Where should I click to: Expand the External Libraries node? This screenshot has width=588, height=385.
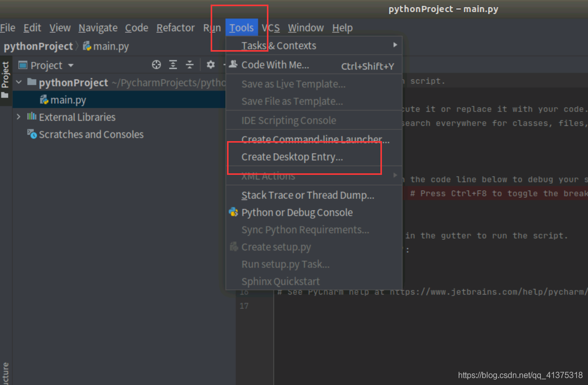(19, 117)
